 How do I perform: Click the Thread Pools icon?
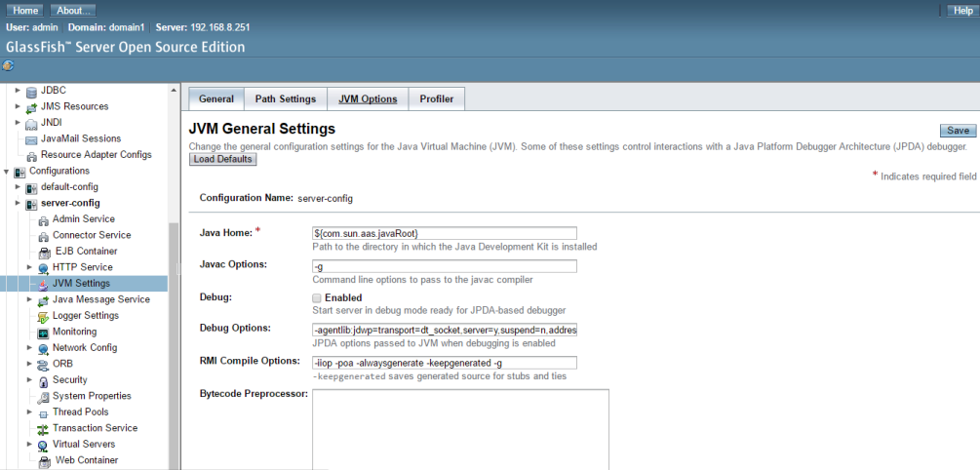43,412
